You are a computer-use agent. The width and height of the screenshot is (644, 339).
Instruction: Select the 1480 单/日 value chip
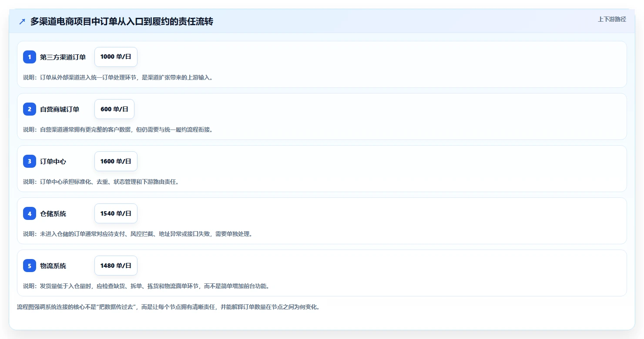click(x=116, y=266)
